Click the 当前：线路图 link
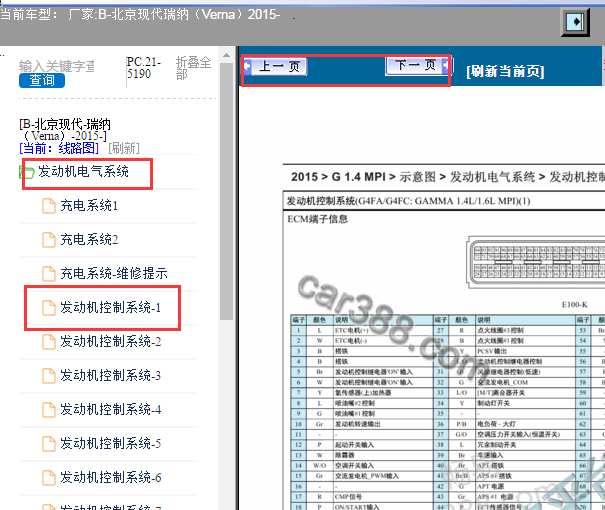The image size is (605, 510). pyautogui.click(x=59, y=148)
